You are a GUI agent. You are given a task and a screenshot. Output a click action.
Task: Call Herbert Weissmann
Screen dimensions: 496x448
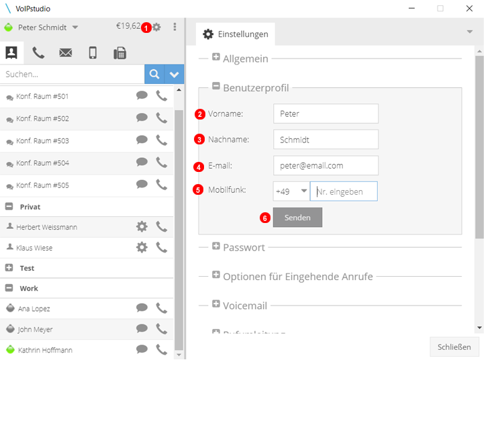(162, 226)
